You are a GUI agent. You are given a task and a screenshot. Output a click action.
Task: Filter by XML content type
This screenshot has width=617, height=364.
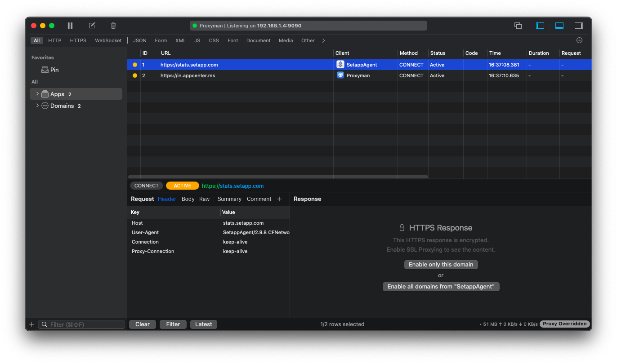[x=180, y=40]
